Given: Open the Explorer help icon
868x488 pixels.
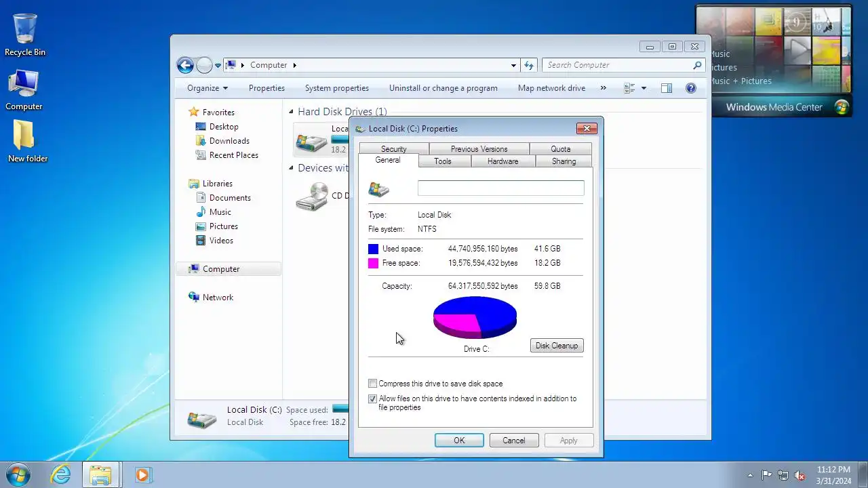Looking at the screenshot, I should point(691,88).
